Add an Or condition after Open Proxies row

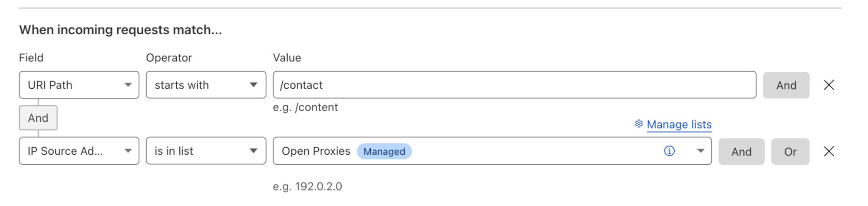click(x=790, y=152)
